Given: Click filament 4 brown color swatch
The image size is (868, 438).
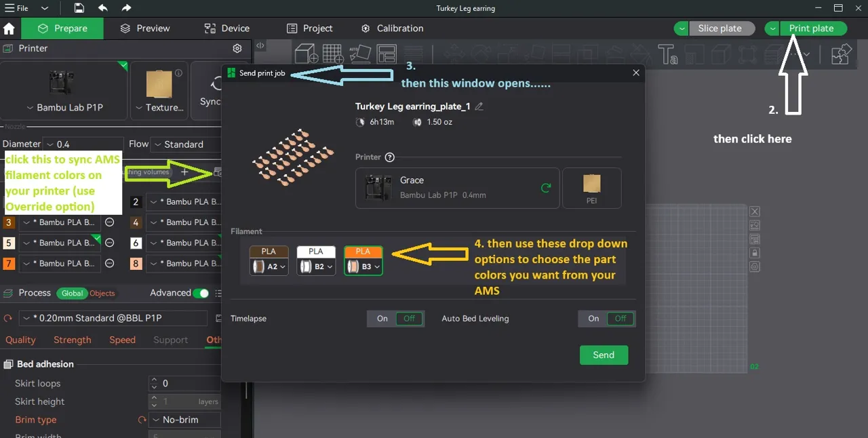Looking at the screenshot, I should coord(136,222).
